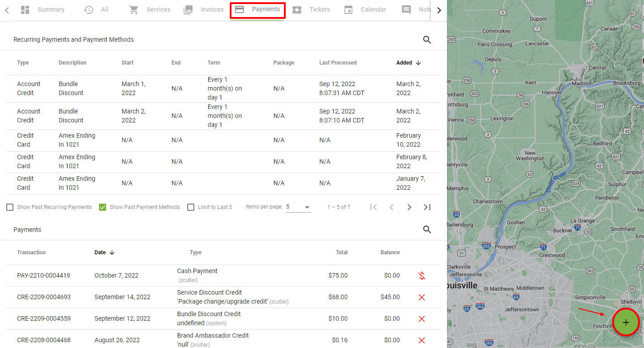
Task: Select the row added February 10, 2022
Action: (223, 140)
